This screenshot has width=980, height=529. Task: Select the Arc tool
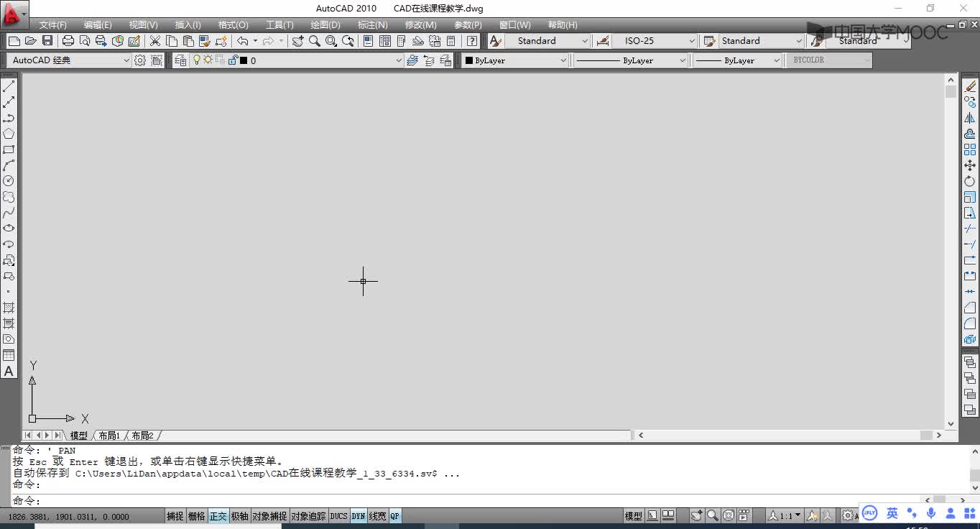click(x=9, y=165)
